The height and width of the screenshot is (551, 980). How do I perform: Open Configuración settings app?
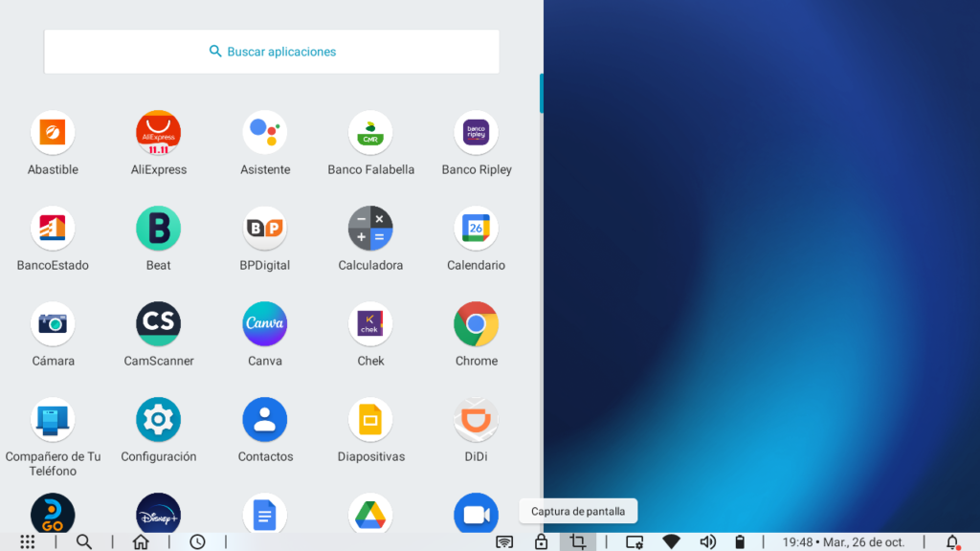pyautogui.click(x=158, y=420)
